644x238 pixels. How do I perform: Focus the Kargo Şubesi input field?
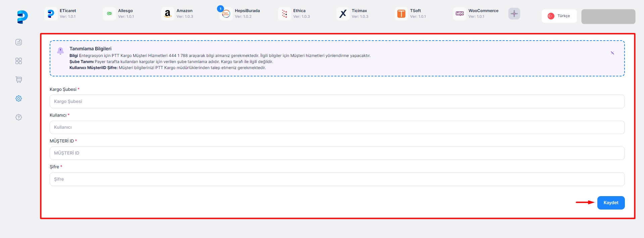tap(337, 102)
